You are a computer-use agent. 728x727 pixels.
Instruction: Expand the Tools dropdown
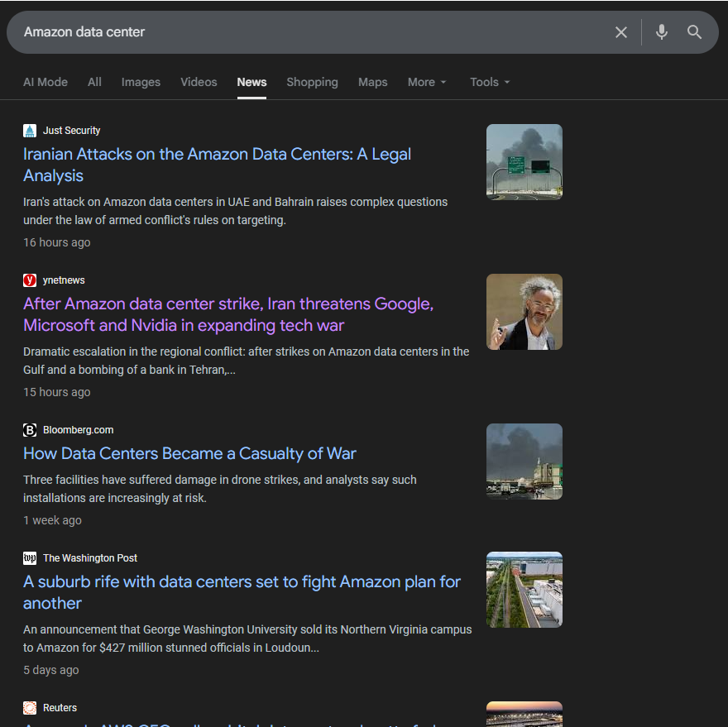point(490,82)
